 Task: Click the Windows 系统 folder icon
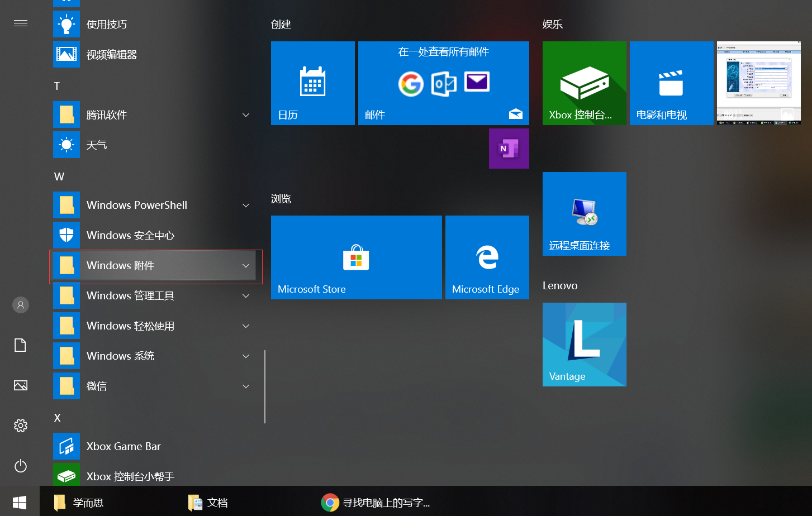click(x=67, y=356)
